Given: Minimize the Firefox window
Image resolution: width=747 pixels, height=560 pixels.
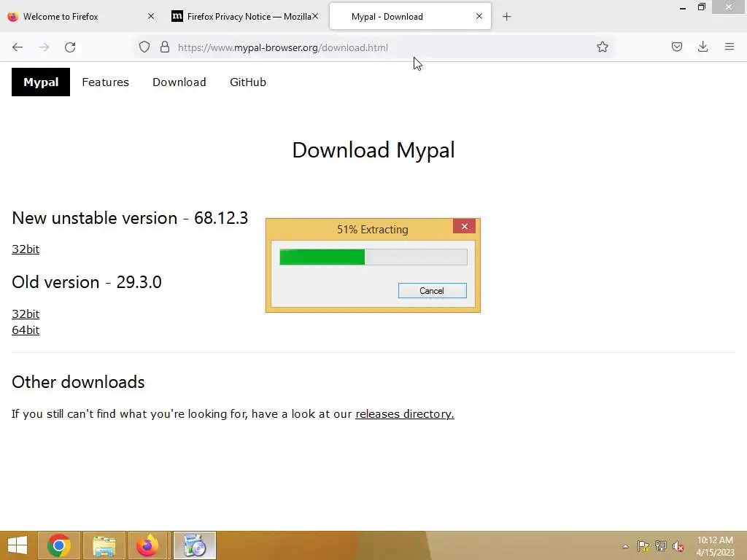Looking at the screenshot, I should coord(683,7).
